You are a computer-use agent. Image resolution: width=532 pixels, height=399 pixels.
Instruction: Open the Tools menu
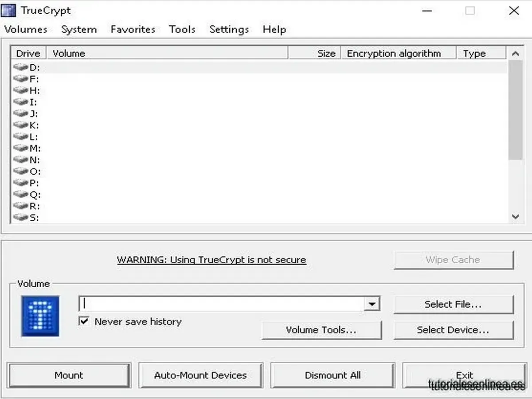(182, 29)
